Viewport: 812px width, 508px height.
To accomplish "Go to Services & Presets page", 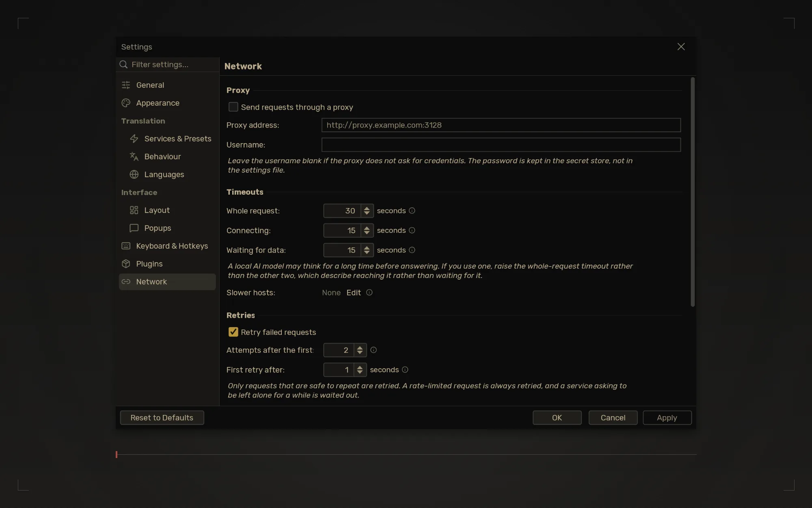I will pos(167,139).
